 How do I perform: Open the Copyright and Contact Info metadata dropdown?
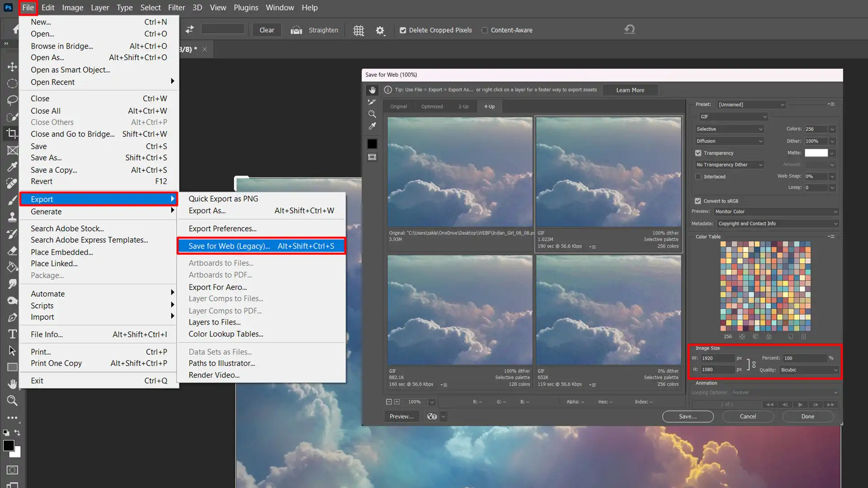pyautogui.click(x=778, y=224)
